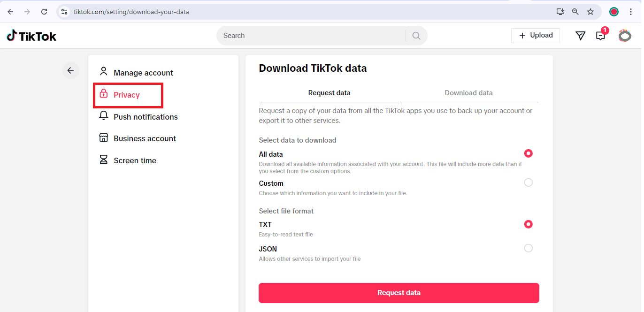Select the All data radio option
644x312 pixels.
coord(529,153)
